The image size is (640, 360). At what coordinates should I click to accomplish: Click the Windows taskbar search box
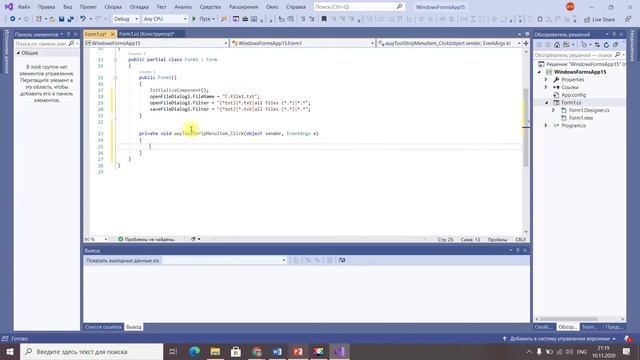tap(91, 351)
